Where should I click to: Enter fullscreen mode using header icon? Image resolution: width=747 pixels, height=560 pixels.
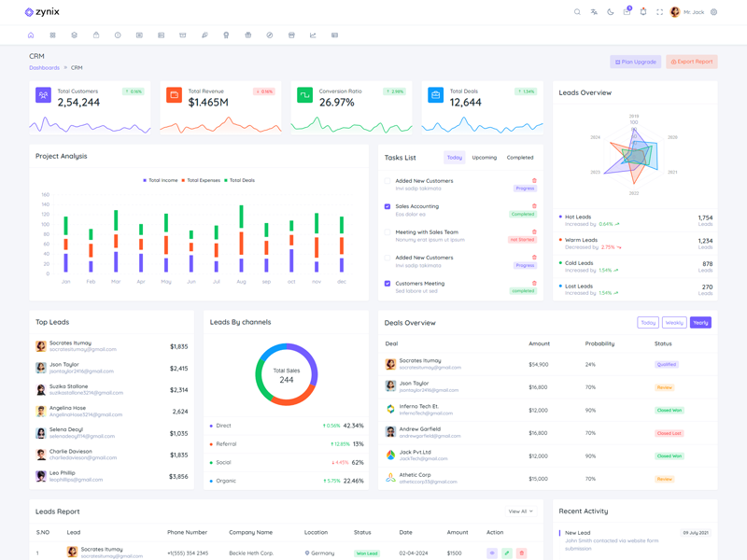[x=659, y=12]
